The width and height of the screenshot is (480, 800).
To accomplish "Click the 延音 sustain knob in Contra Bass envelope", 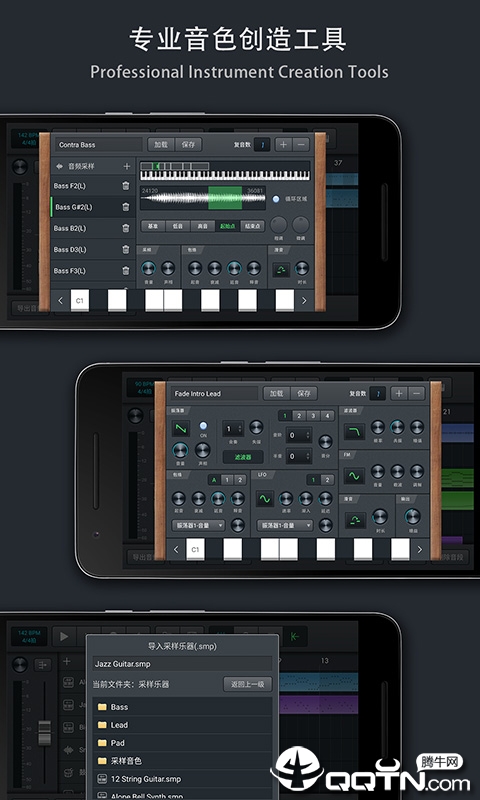I will [x=234, y=268].
